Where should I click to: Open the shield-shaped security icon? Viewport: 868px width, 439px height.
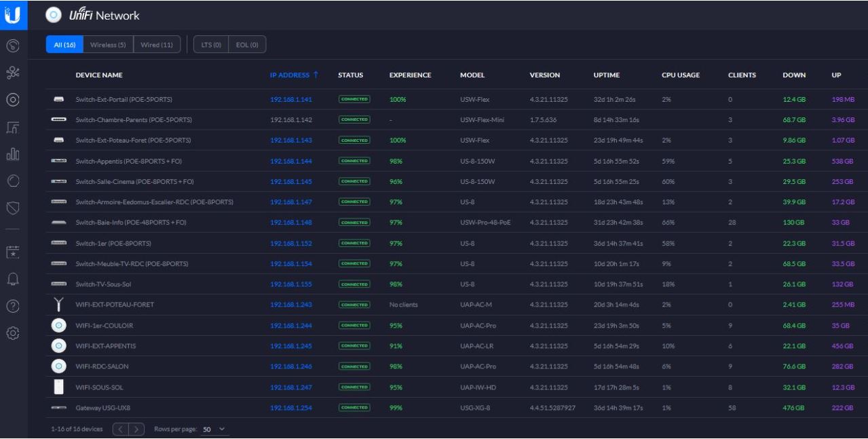[13, 206]
